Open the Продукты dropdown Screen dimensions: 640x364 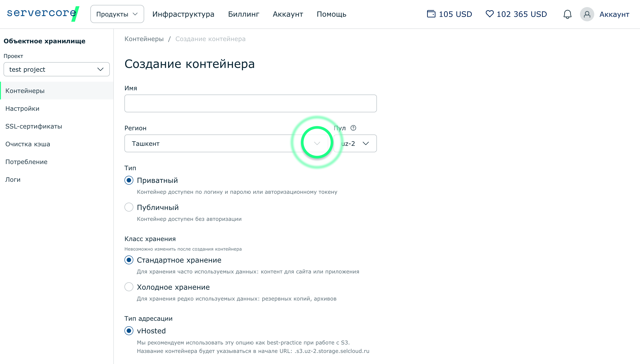[117, 14]
